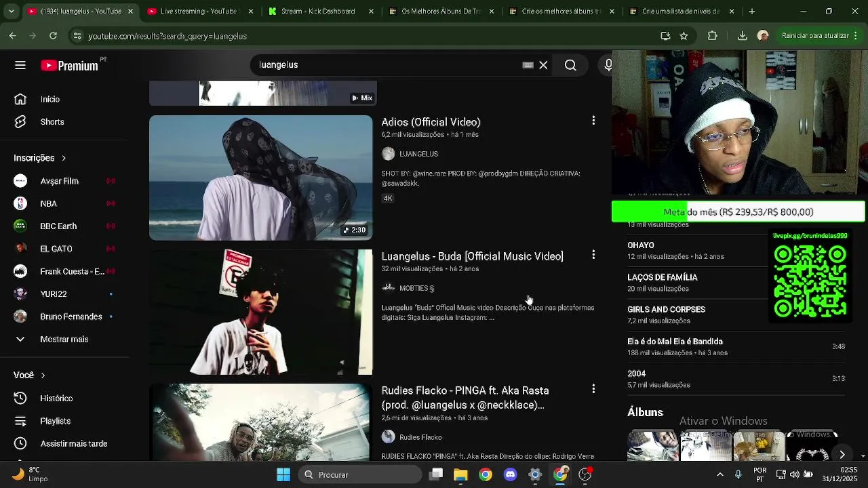This screenshot has width=868, height=488.
Task: Open Rudies Flacko channel link
Action: 420,437
